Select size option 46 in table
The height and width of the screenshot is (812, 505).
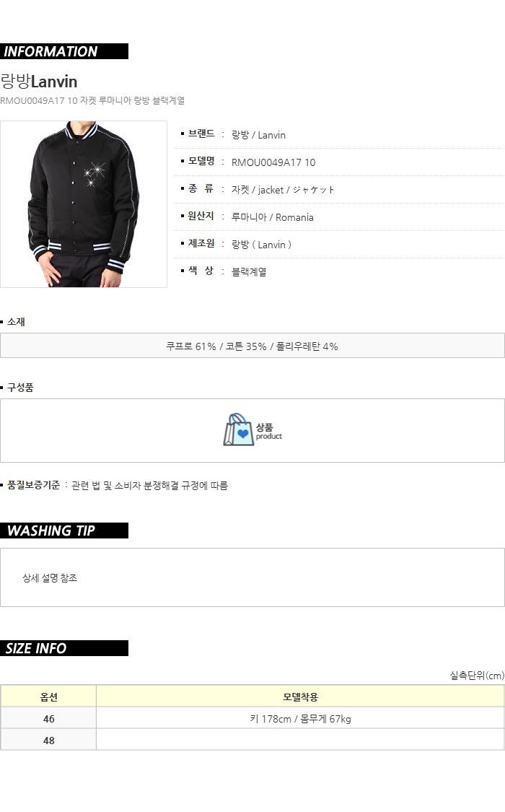(x=48, y=719)
